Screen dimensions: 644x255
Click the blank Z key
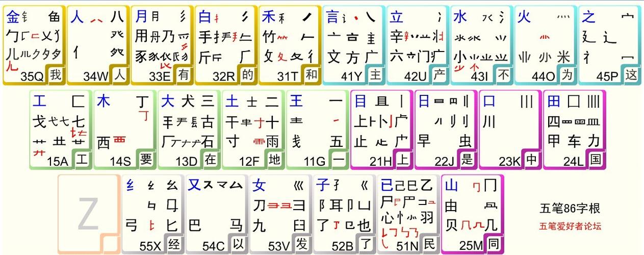(x=89, y=214)
